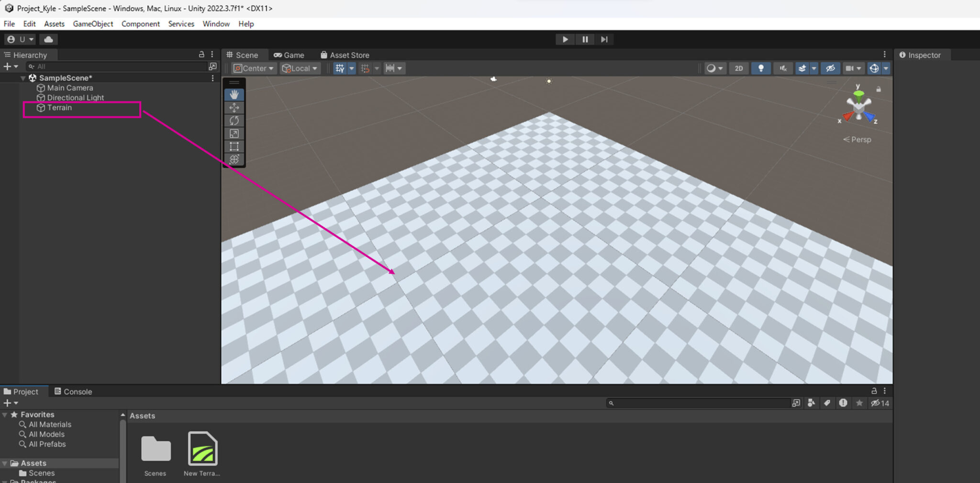Toggle scene audio mute
Image resolution: width=980 pixels, height=483 pixels.
click(x=783, y=68)
